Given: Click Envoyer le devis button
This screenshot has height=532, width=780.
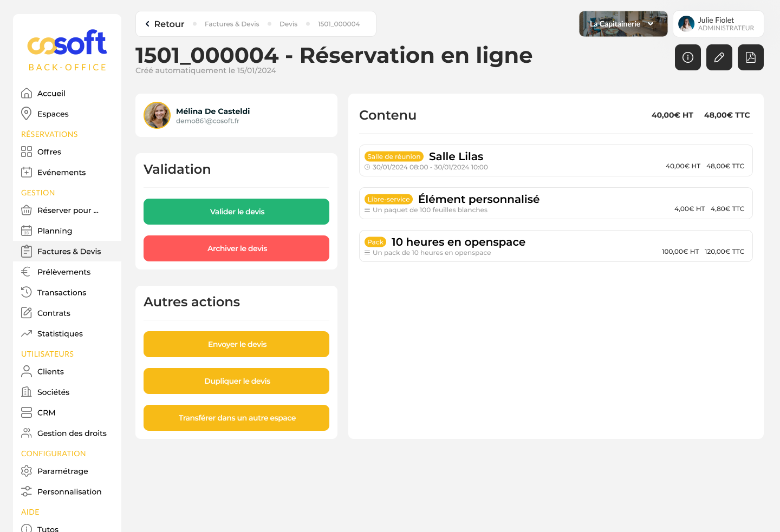Looking at the screenshot, I should point(236,344).
